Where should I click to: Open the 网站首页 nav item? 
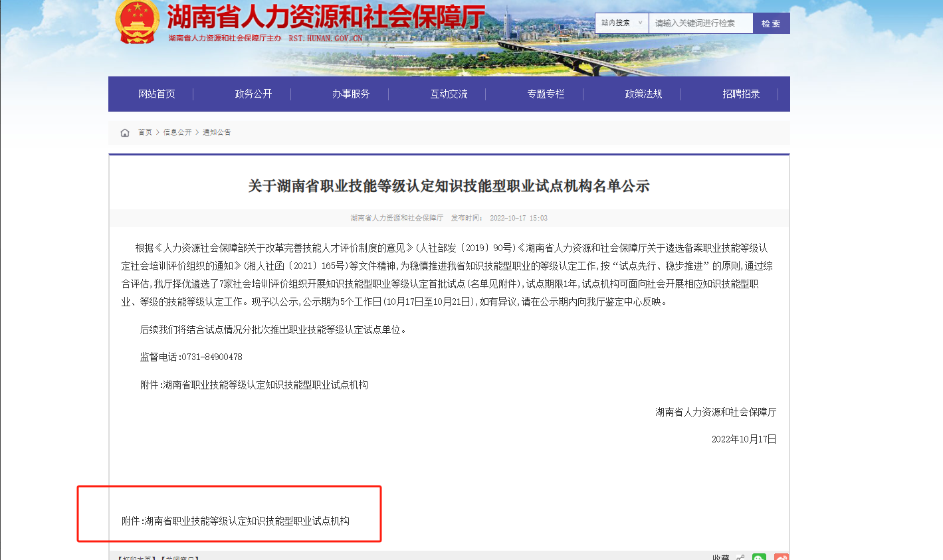pos(157,94)
